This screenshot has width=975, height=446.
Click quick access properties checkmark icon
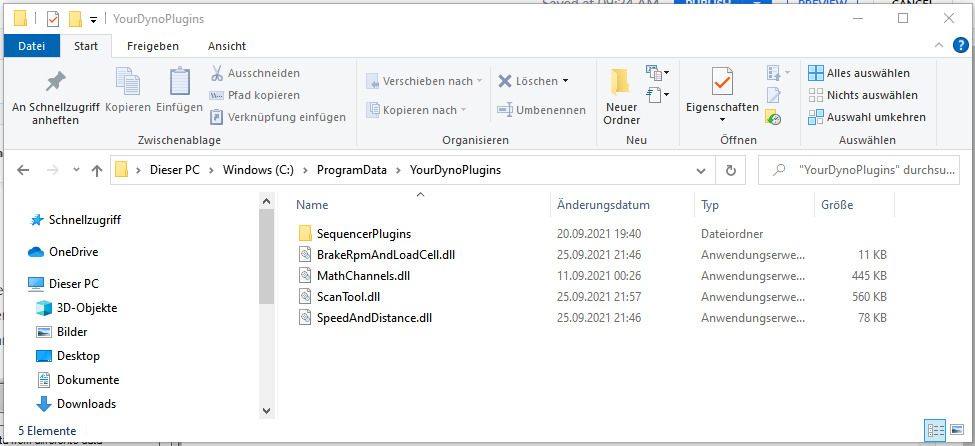pyautogui.click(x=53, y=19)
